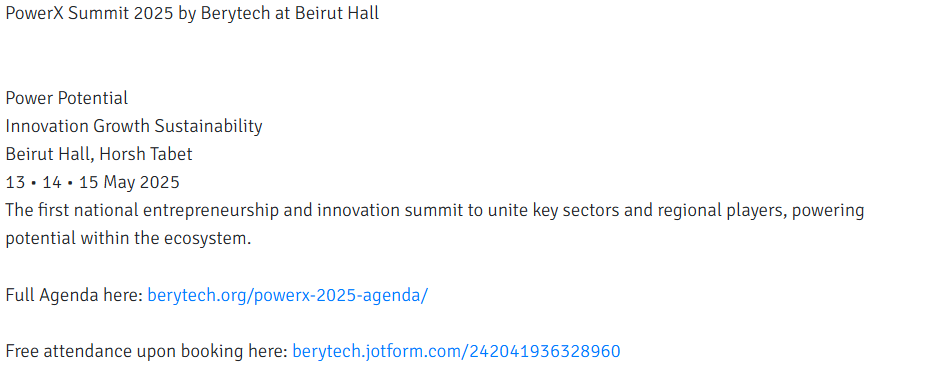Open the berytech.org/powerx-2025-agenda/ link
Screen dimensions: 932x369
(287, 295)
